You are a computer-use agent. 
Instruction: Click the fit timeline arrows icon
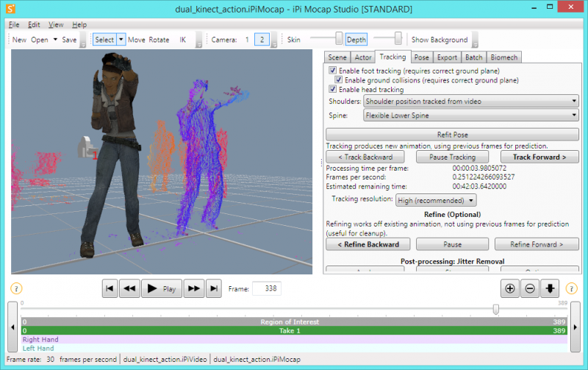pyautogui.click(x=550, y=288)
